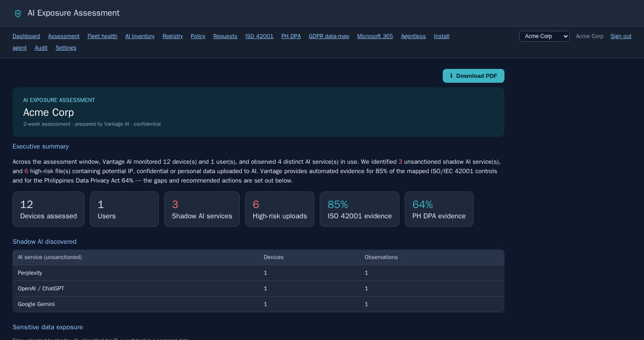The height and width of the screenshot is (340, 644).
Task: Click the Devices assessed stat card
Action: click(48, 209)
